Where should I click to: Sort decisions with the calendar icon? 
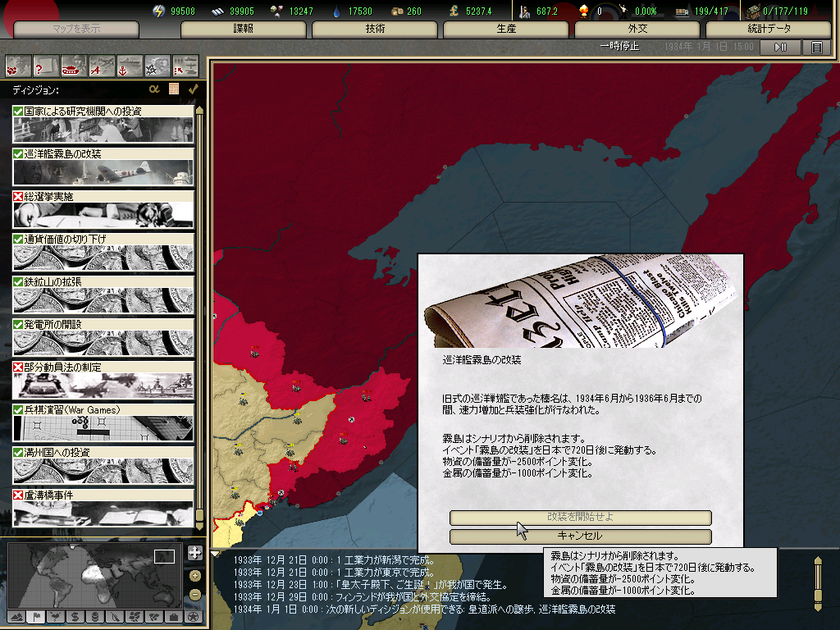(174, 89)
